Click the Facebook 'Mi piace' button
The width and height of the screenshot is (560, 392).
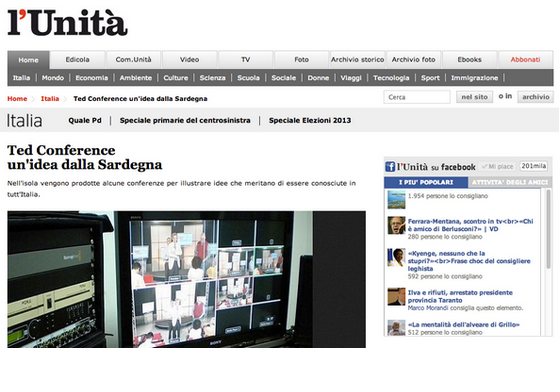(498, 166)
